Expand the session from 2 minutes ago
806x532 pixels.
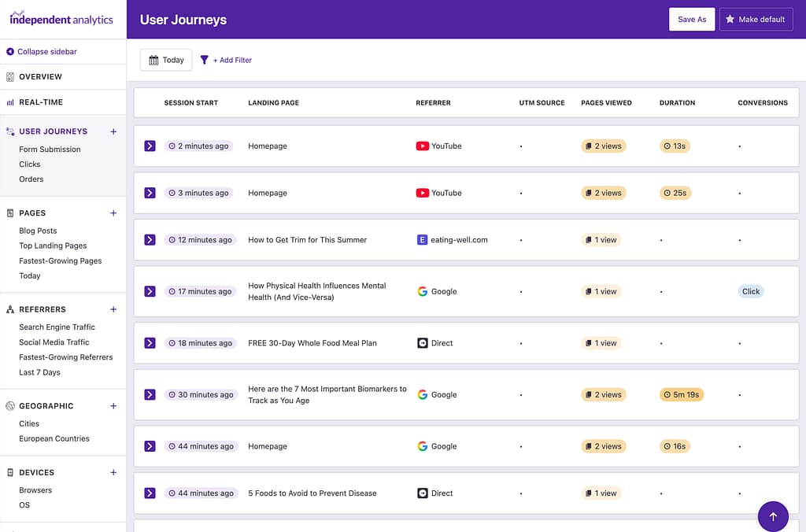(150, 146)
